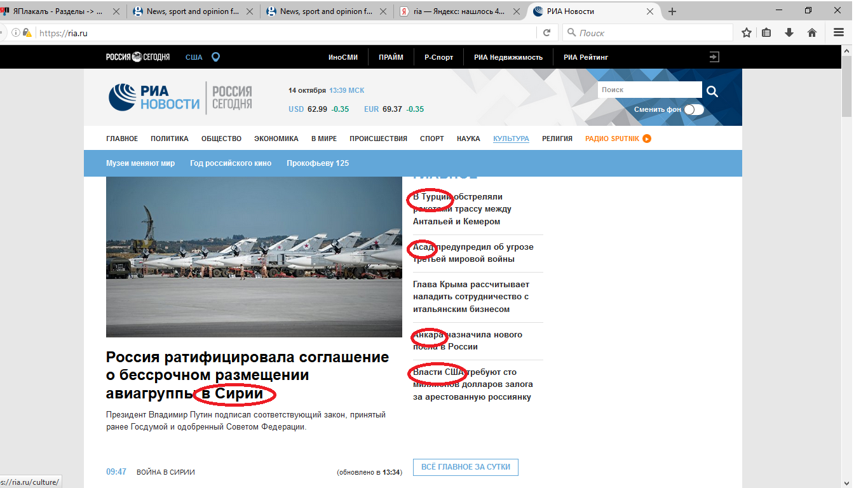Viewport: 868px width, 488px height.
Task: Click the grey Россия Сегодня logo in the header
Action: pyautogui.click(x=232, y=98)
